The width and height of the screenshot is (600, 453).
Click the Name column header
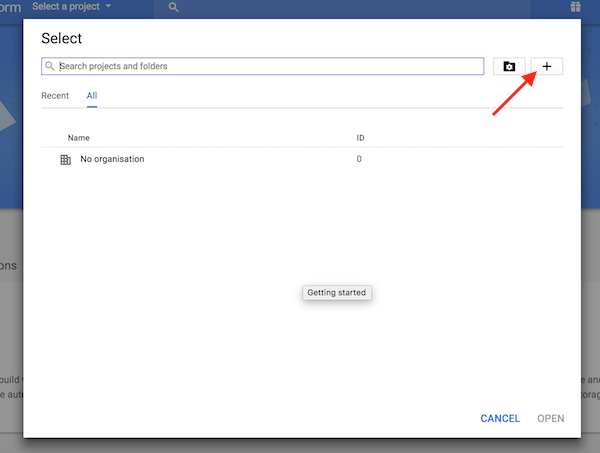pyautogui.click(x=78, y=136)
